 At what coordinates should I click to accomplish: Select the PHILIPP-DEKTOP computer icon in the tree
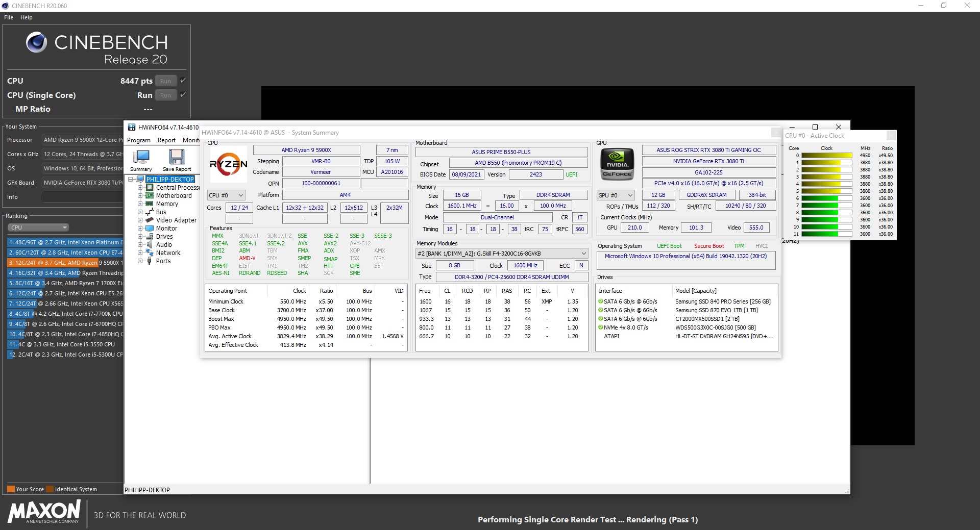(x=140, y=179)
